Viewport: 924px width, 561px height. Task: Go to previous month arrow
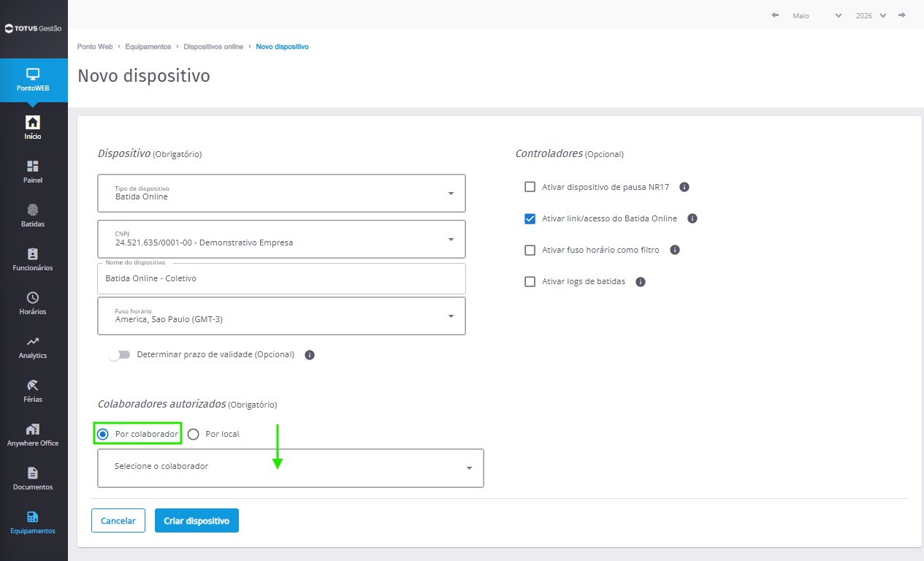coord(775,15)
